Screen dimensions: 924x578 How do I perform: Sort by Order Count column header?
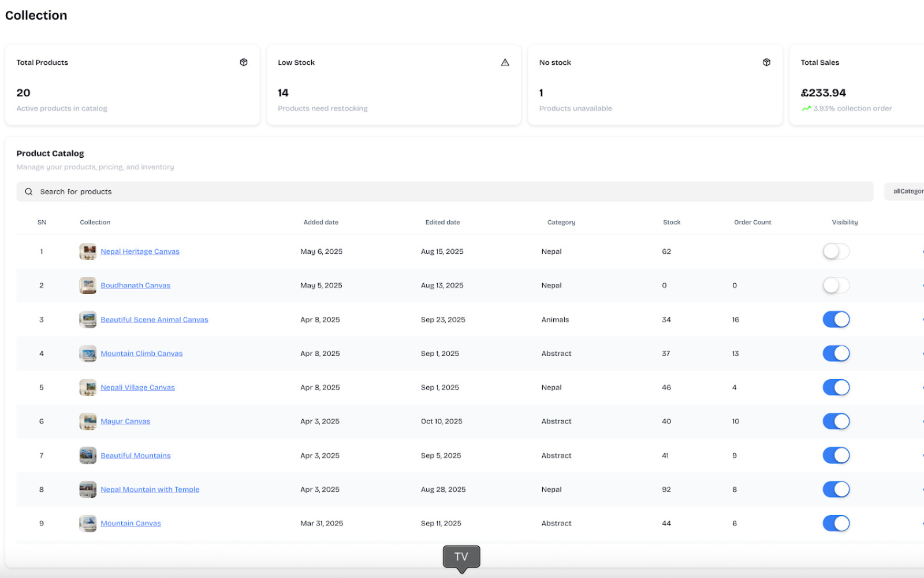[x=752, y=223]
